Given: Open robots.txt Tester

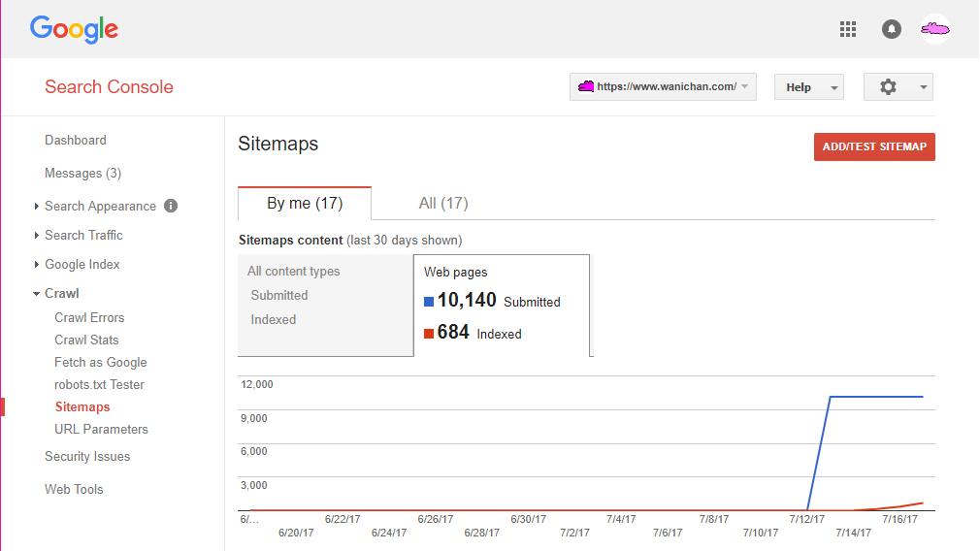Looking at the screenshot, I should pos(99,385).
